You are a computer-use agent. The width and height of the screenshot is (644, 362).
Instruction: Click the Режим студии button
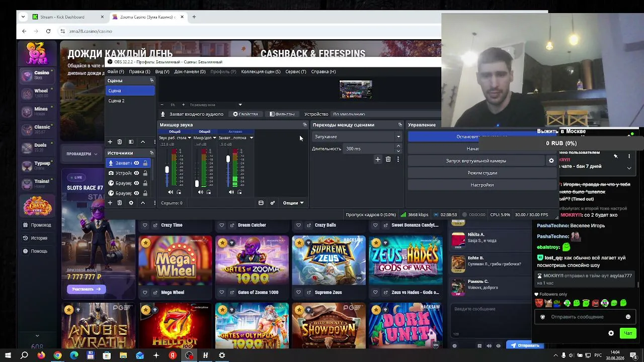pos(482,173)
